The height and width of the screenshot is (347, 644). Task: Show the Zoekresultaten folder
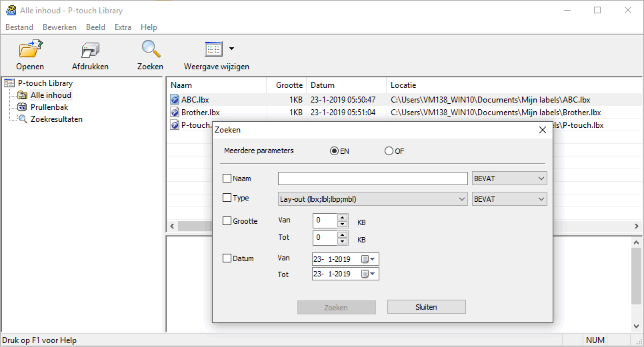(56, 119)
